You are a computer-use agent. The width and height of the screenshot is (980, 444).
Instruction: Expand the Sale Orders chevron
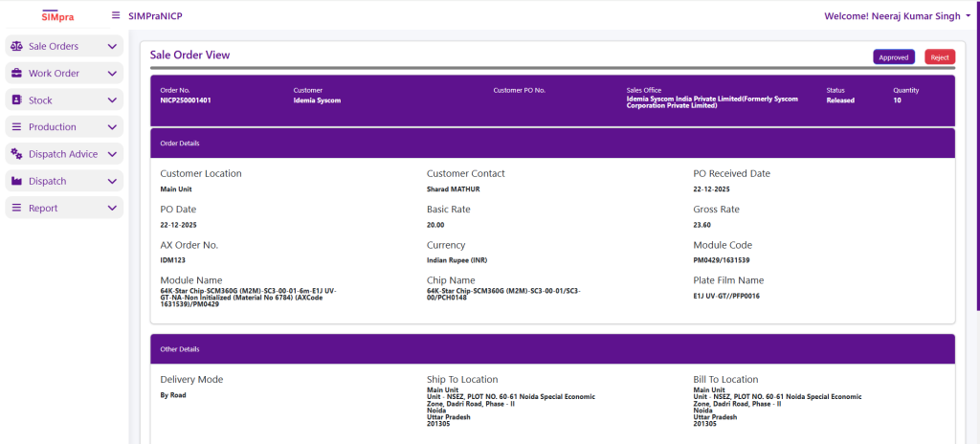tap(112, 46)
